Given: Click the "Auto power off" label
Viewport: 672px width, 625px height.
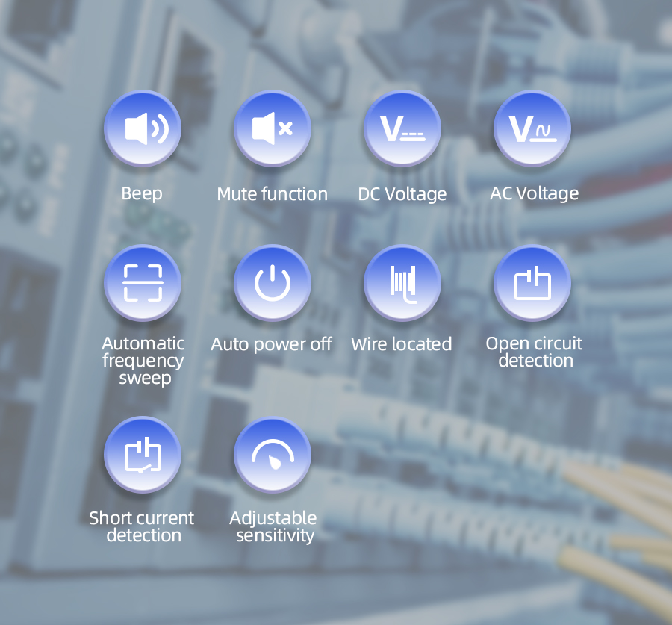Looking at the screenshot, I should tap(271, 345).
